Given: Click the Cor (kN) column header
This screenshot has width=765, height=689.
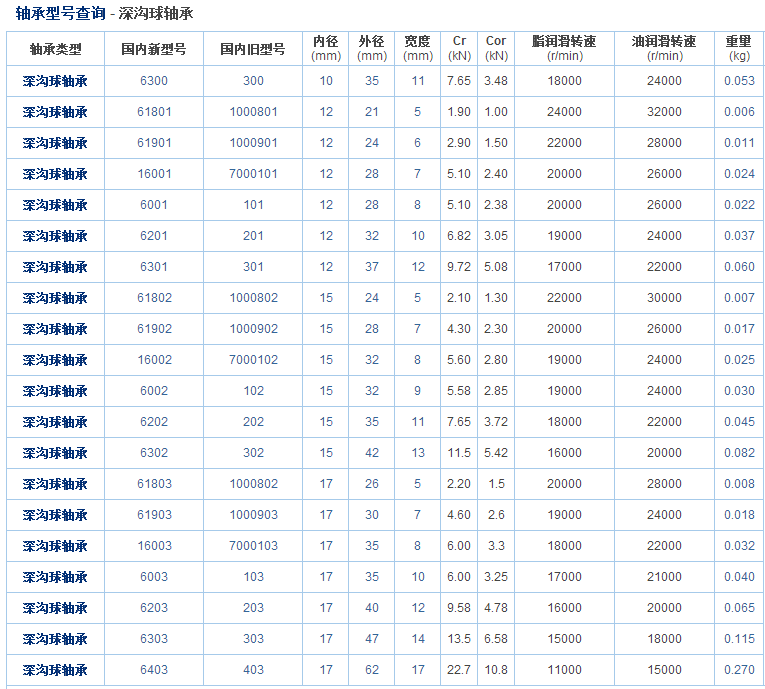Looking at the screenshot, I should [x=496, y=48].
